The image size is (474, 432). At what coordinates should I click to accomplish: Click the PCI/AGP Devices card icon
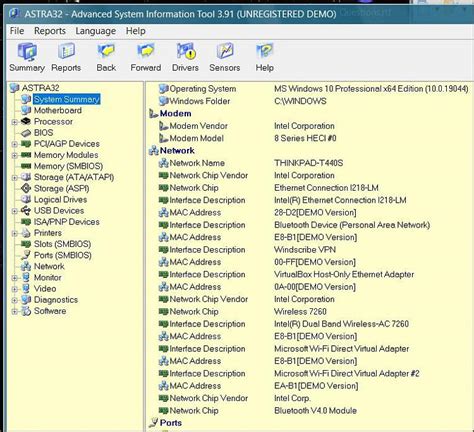point(26,144)
